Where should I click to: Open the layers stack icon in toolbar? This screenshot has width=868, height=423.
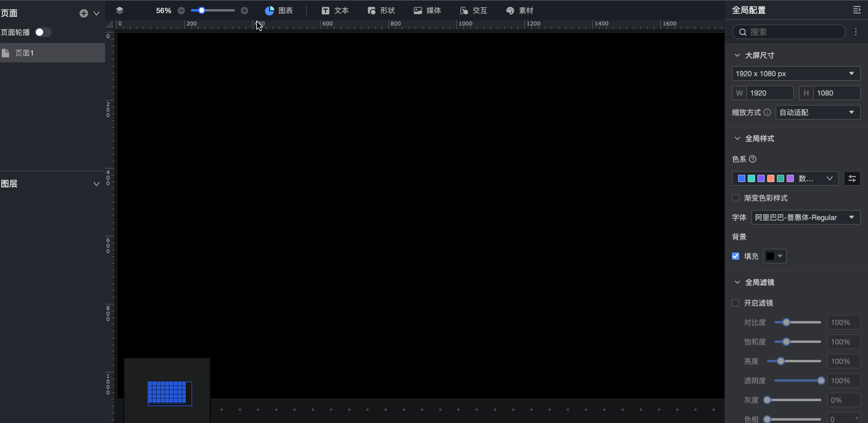coord(119,10)
